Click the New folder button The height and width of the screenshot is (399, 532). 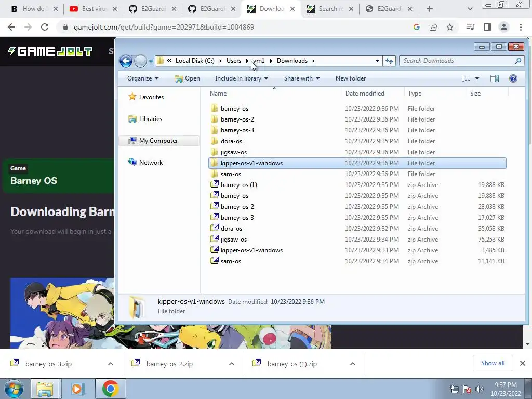pyautogui.click(x=351, y=78)
